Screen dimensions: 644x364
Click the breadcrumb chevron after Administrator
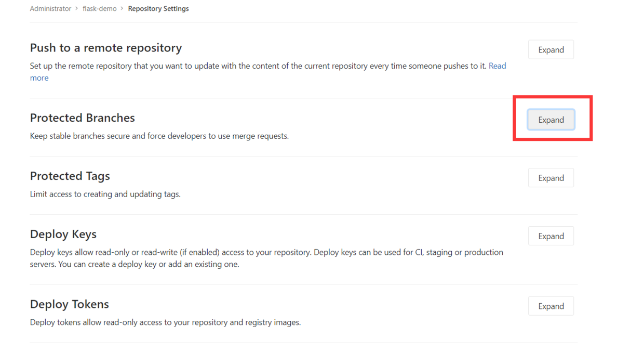[x=77, y=9]
